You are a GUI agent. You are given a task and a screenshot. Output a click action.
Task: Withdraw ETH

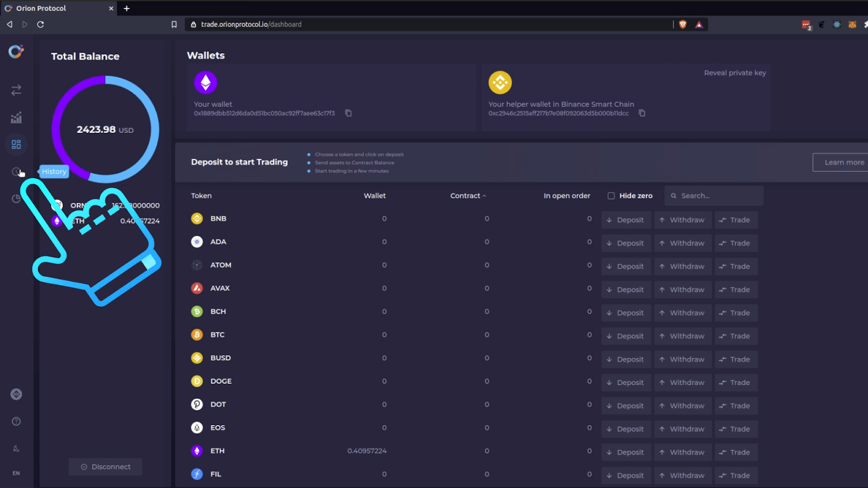pos(682,452)
